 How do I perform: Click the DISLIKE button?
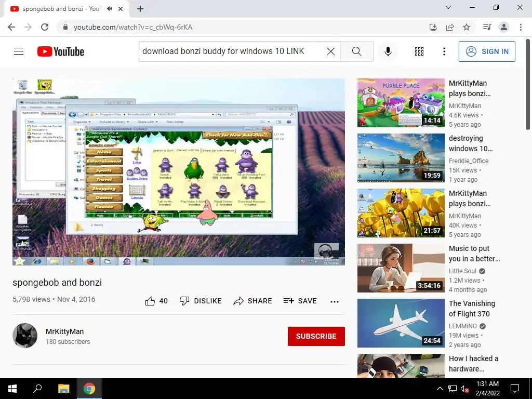pos(201,301)
